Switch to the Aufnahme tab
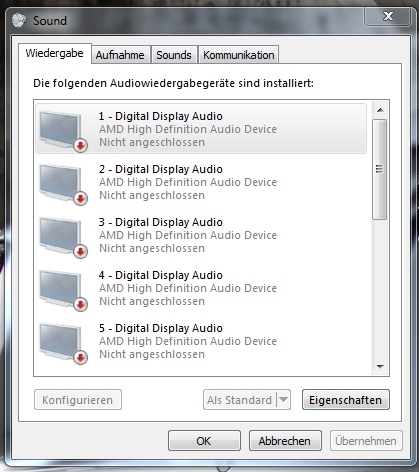Image resolution: width=419 pixels, height=472 pixels. 120,55
